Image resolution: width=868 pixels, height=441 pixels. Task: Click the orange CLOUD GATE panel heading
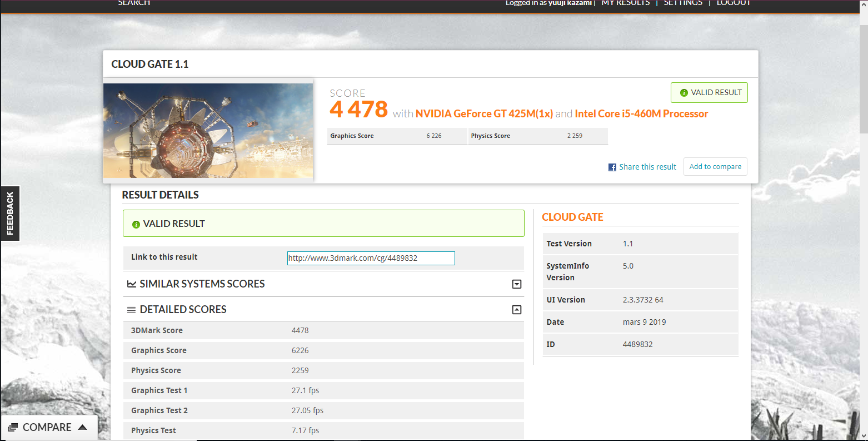tap(572, 217)
